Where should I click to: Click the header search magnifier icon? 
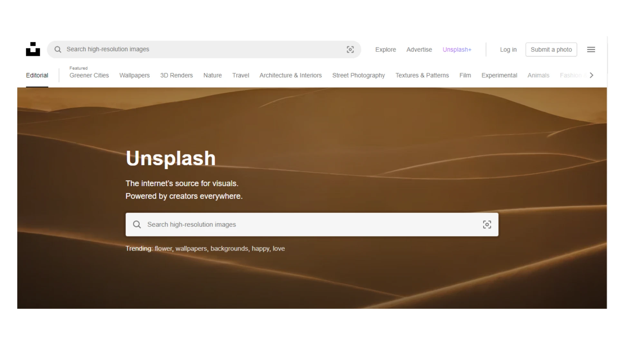click(58, 49)
